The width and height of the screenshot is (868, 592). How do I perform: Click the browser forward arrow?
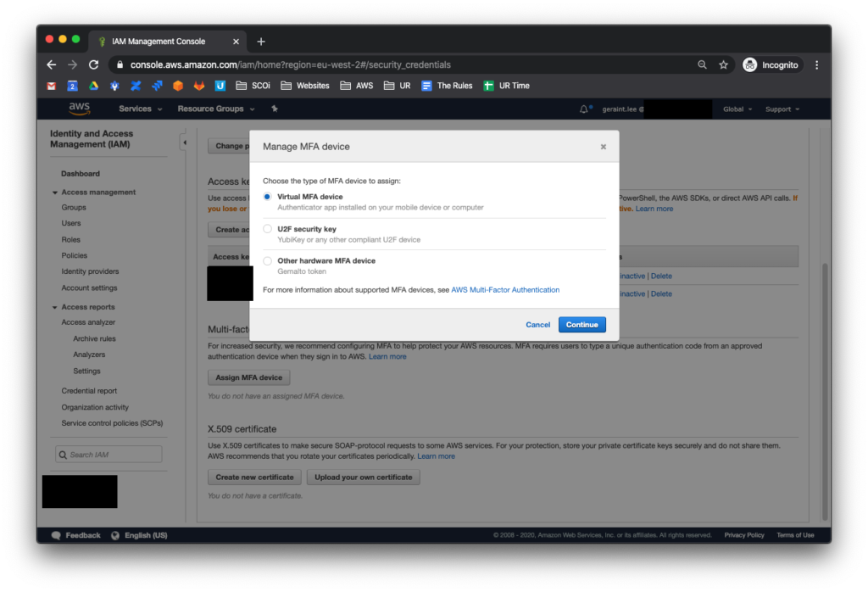point(73,64)
